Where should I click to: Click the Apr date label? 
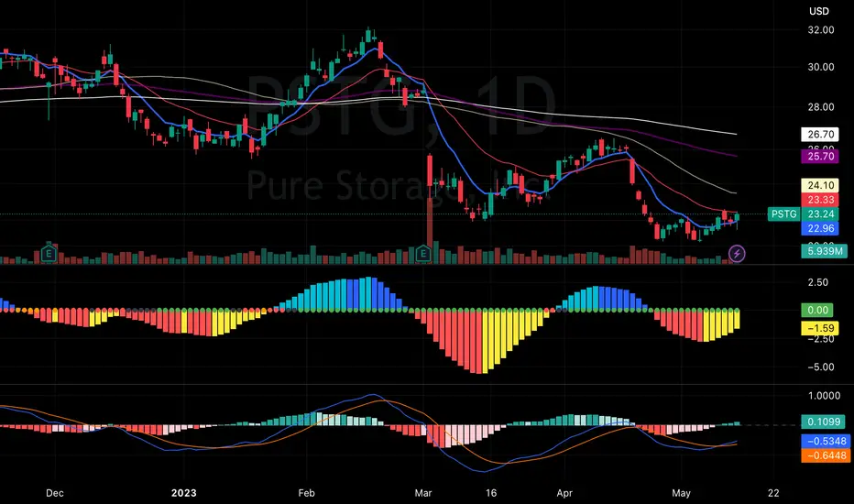pos(564,493)
